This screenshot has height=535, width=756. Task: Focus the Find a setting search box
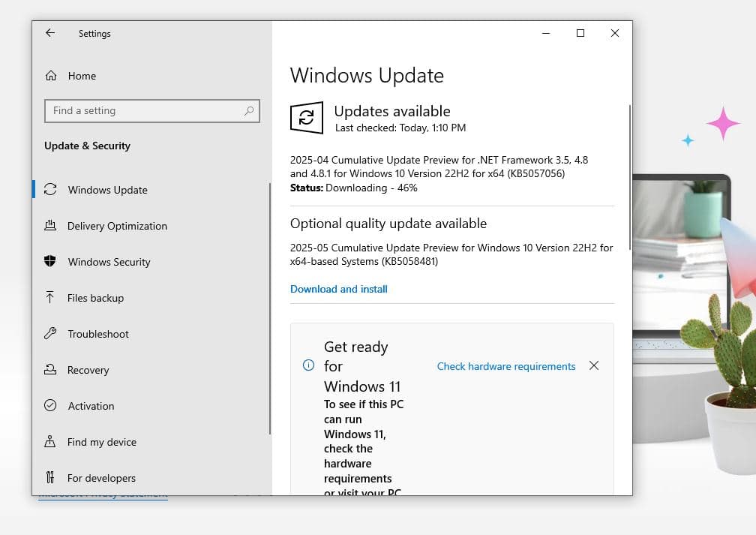click(x=142, y=111)
